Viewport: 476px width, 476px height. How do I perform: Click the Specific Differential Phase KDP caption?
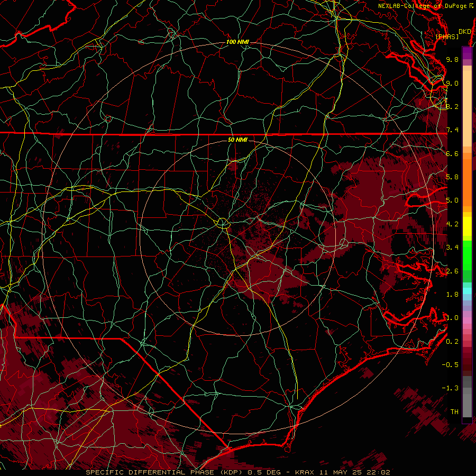tap(237, 472)
